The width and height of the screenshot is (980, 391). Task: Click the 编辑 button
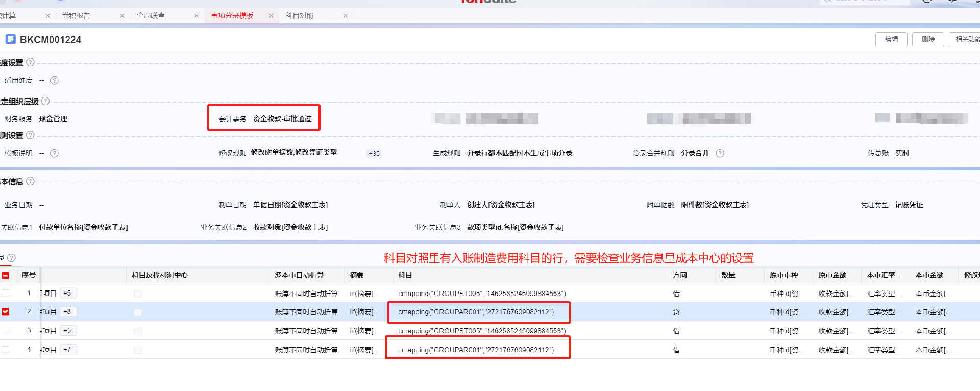[x=891, y=39]
